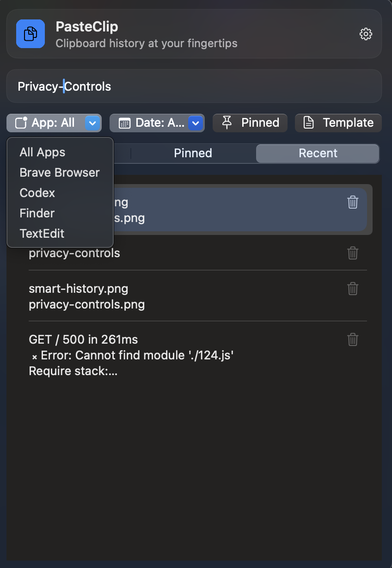Click the clipboard icon in the App filter
392x568 pixels.
[x=20, y=123]
